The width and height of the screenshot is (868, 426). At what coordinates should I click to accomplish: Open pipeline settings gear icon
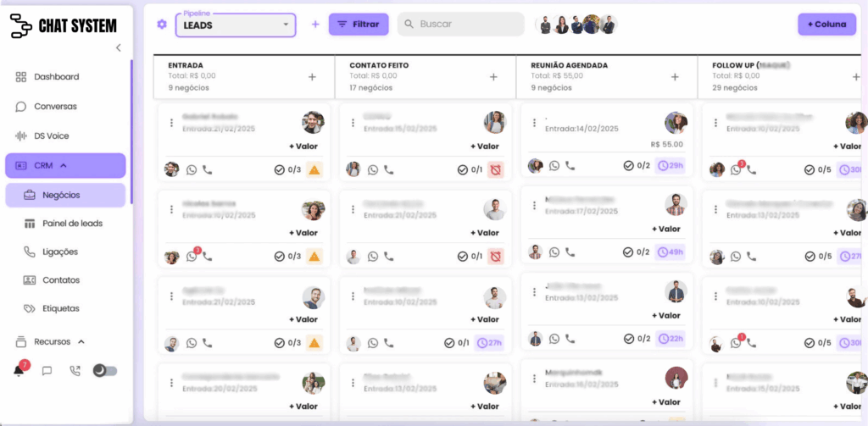(162, 25)
